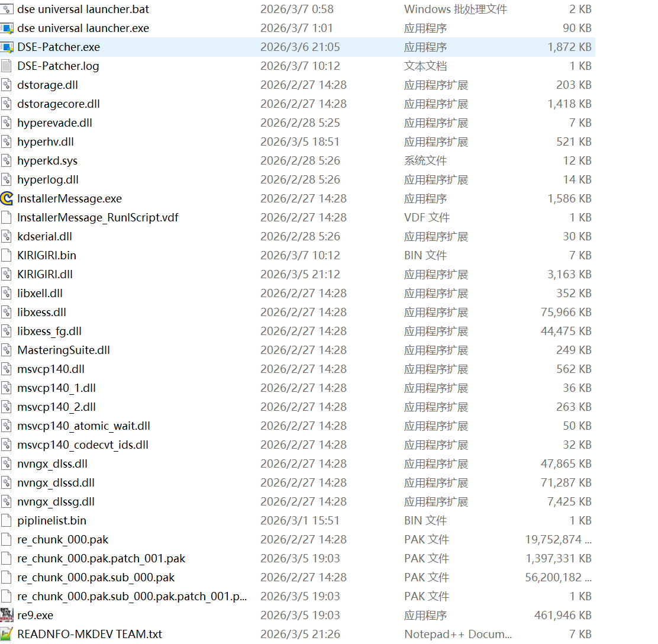This screenshot has height=644, width=658.
Task: Click the dse universal launcher.bat icon
Action: point(7,9)
